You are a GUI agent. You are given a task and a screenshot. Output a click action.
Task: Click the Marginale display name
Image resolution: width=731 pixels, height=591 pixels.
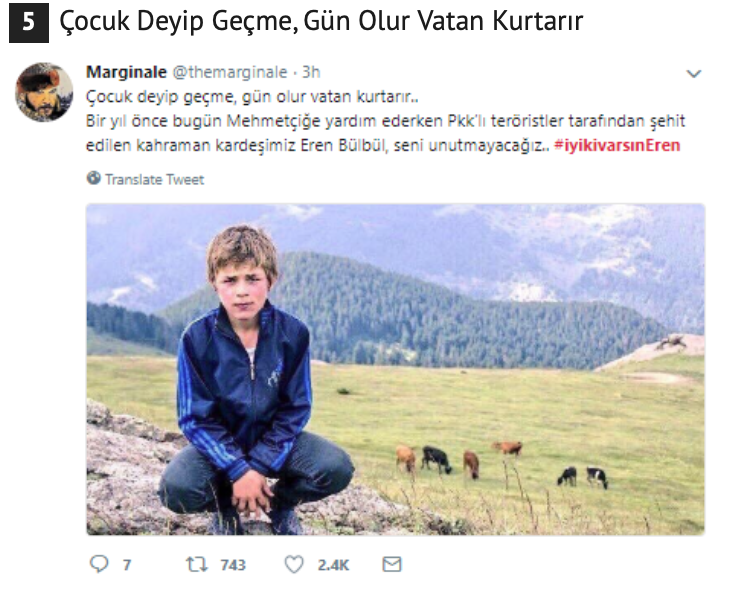[126, 72]
